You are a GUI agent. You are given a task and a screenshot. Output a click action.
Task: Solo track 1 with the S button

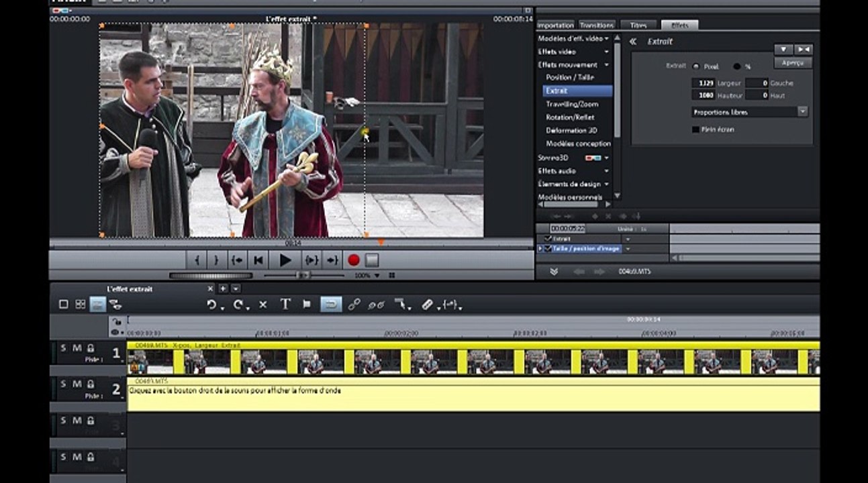pyautogui.click(x=64, y=347)
